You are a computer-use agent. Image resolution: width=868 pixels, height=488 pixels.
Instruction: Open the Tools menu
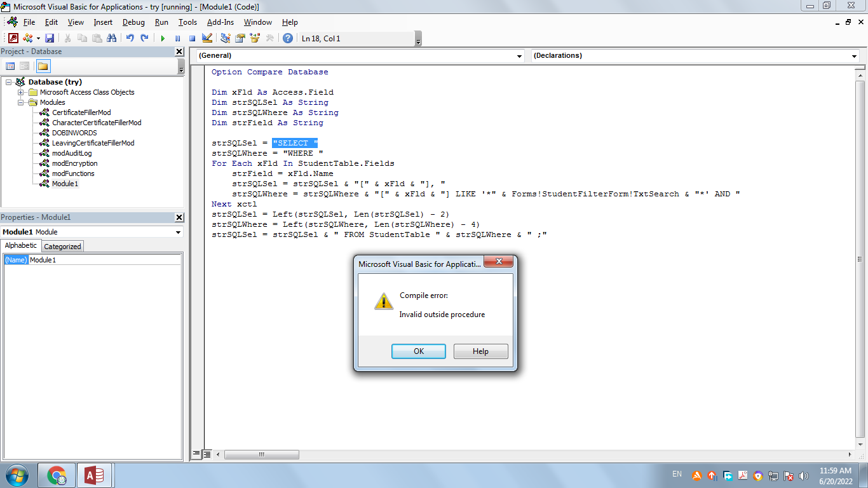pyautogui.click(x=187, y=22)
